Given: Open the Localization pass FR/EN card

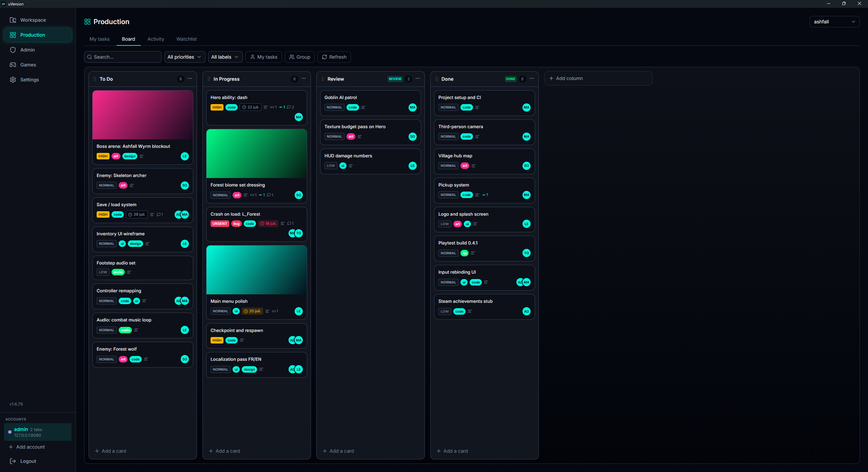Looking at the screenshot, I should (257, 365).
